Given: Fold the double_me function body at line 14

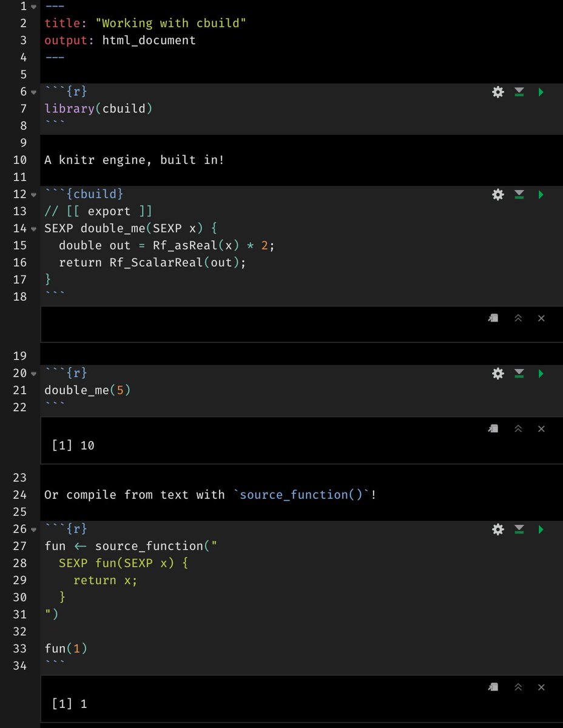Looking at the screenshot, I should tap(33, 229).
